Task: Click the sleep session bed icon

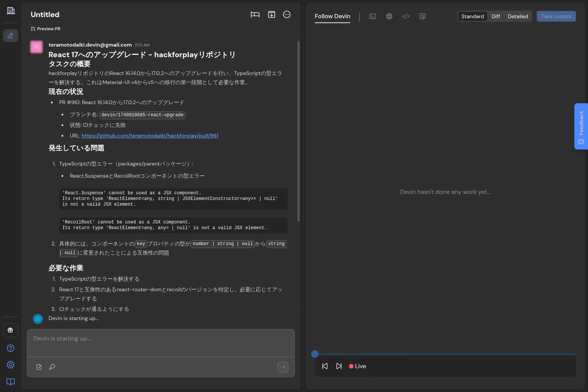Action: point(255,15)
